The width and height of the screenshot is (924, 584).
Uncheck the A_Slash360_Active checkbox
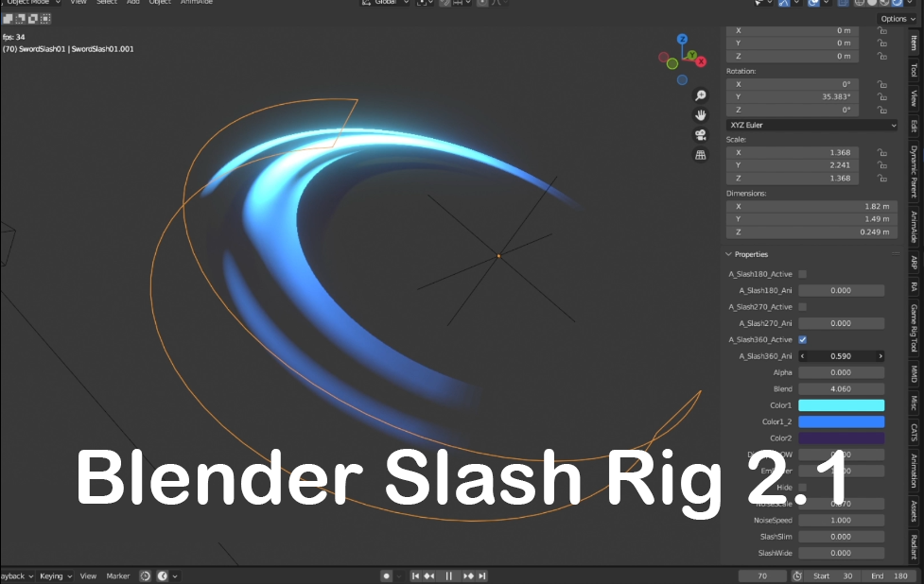tap(803, 339)
